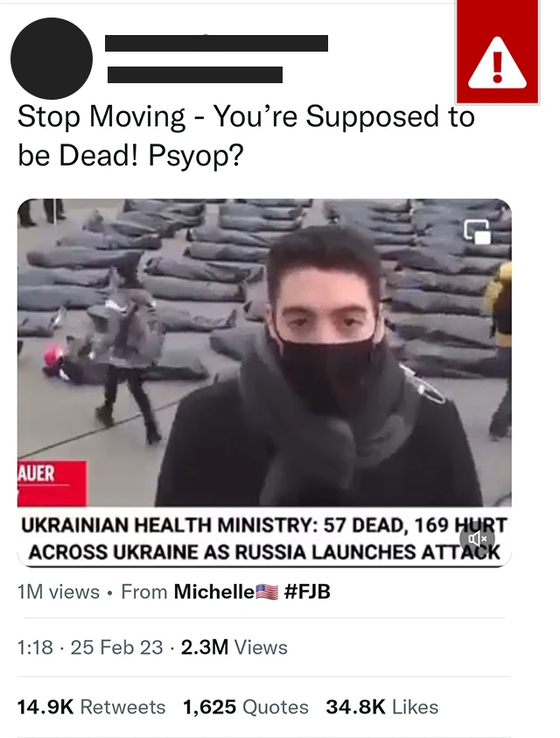Click the 1:18 time text
Screen dimensions: 560x738
pyautogui.click(x=35, y=647)
